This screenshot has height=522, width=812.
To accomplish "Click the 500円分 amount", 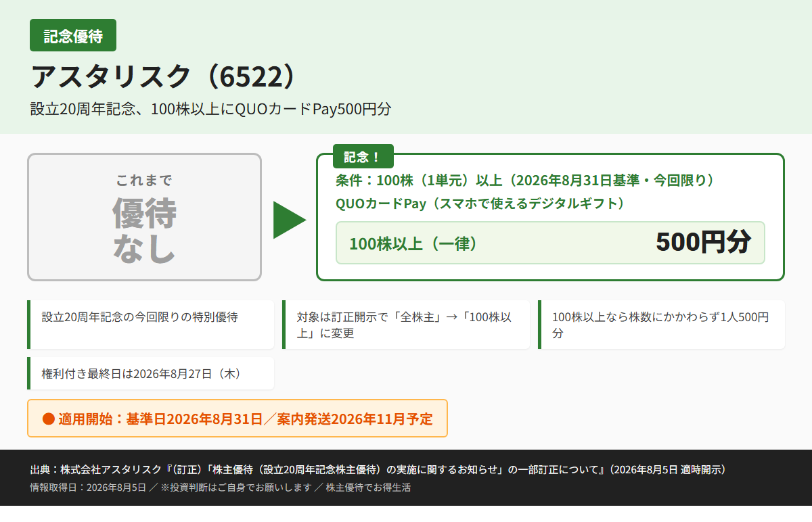I will pyautogui.click(x=704, y=242).
